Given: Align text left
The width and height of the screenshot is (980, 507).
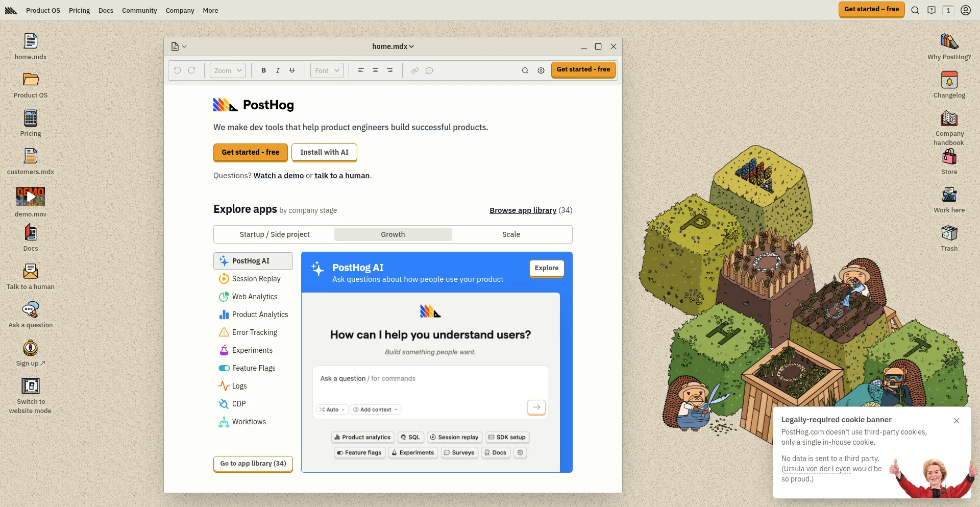Looking at the screenshot, I should [361, 70].
